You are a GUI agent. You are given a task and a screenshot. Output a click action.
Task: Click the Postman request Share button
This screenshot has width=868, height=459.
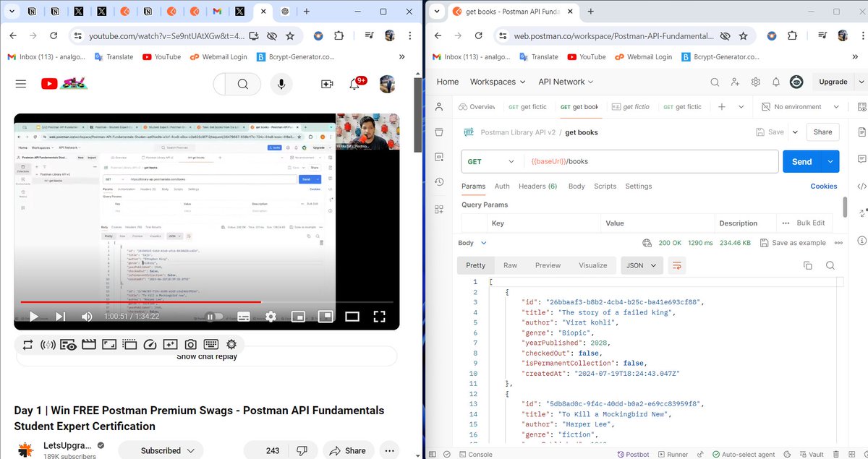(x=822, y=132)
